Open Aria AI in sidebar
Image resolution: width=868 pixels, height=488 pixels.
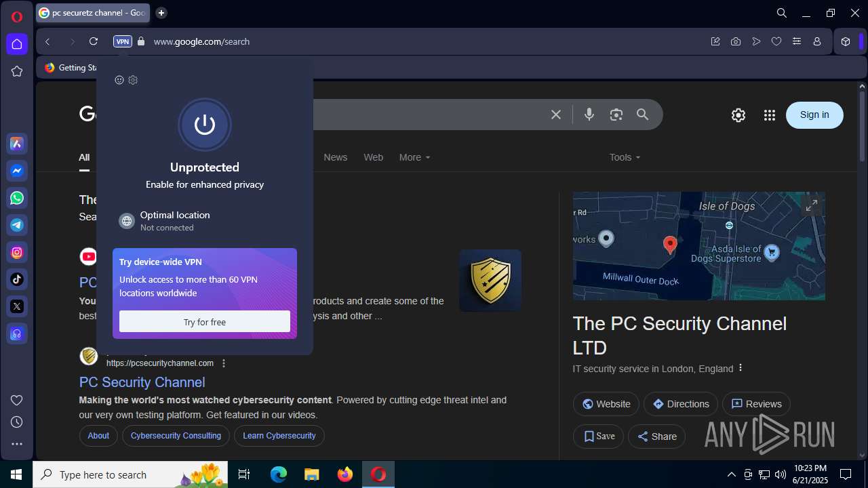(17, 144)
